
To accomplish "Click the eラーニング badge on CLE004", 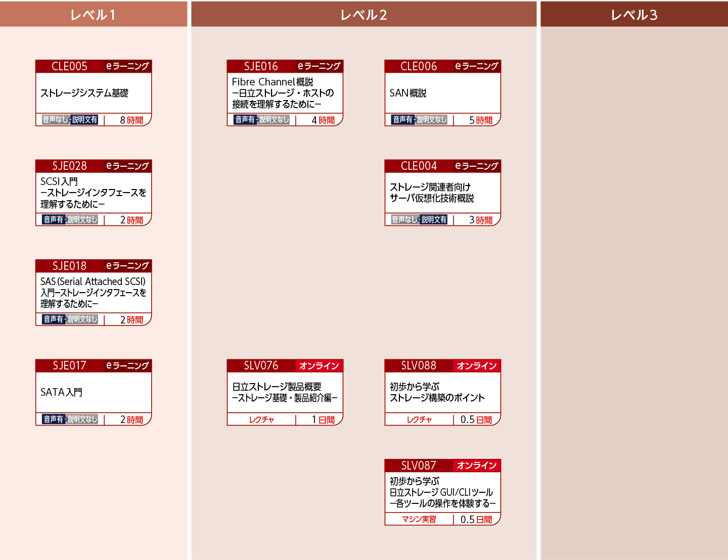I will click(477, 166).
